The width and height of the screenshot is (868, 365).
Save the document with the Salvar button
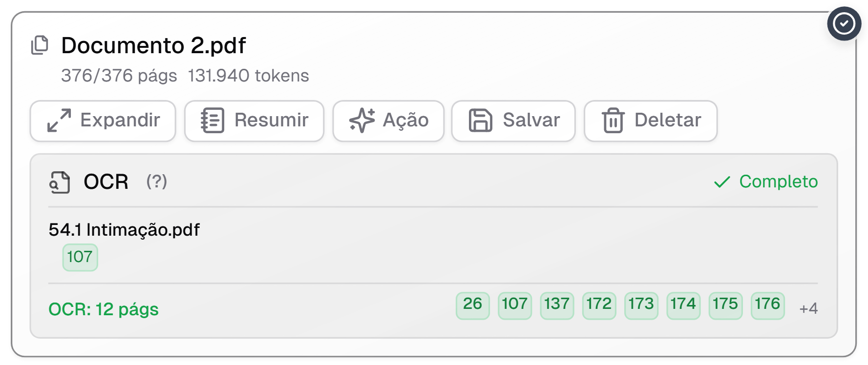click(513, 121)
